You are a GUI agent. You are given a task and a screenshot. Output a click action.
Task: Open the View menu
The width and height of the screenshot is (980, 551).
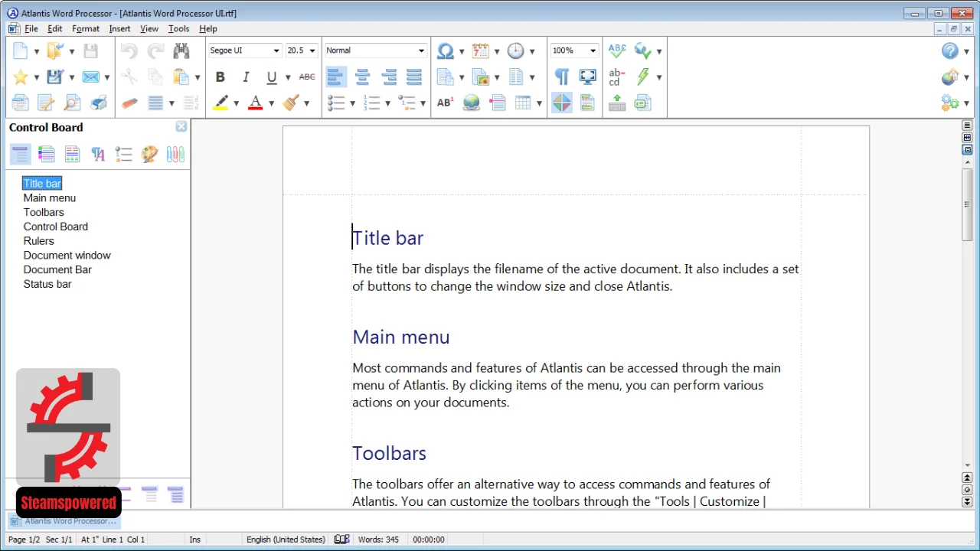(149, 28)
